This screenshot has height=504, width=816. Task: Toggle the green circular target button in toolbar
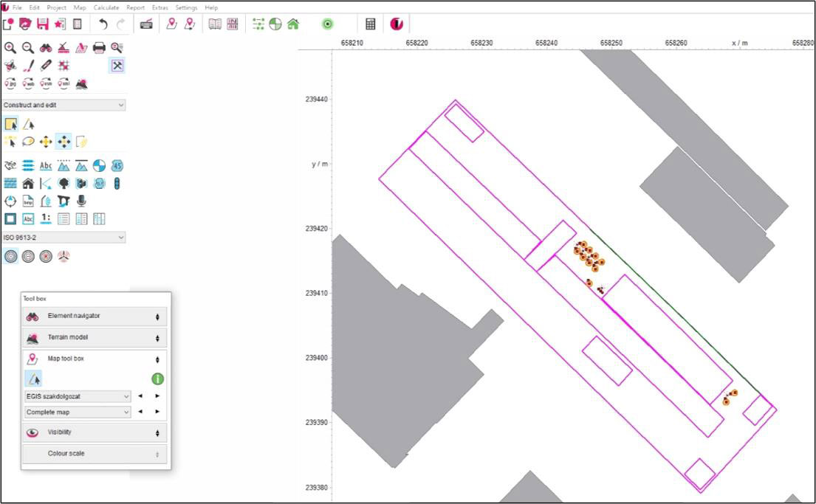pyautogui.click(x=328, y=24)
